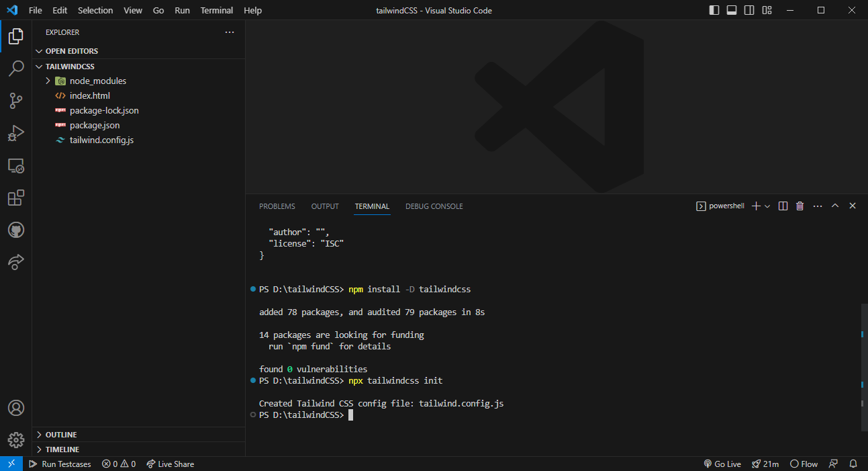Expand the Outline section
868x471 pixels.
click(60, 435)
